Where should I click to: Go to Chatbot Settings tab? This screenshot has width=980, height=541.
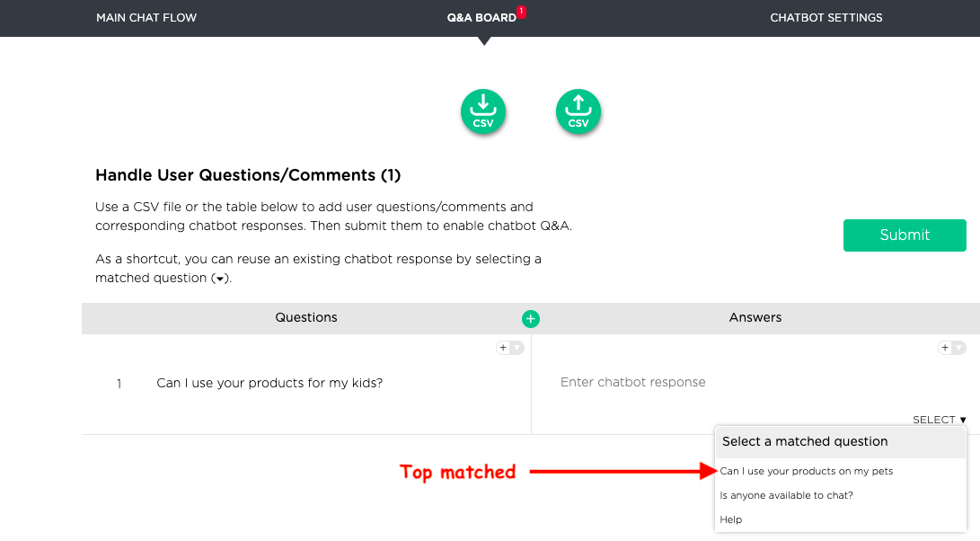tap(825, 17)
